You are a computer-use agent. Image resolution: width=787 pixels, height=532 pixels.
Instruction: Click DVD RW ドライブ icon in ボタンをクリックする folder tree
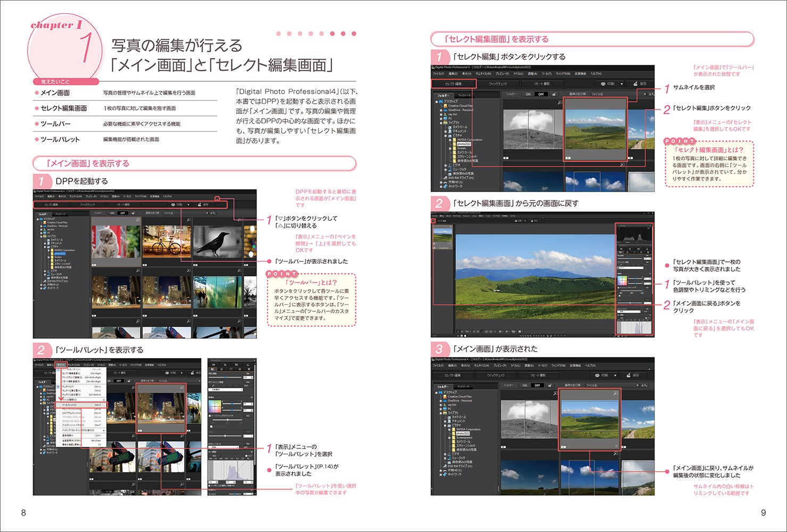[x=445, y=178]
